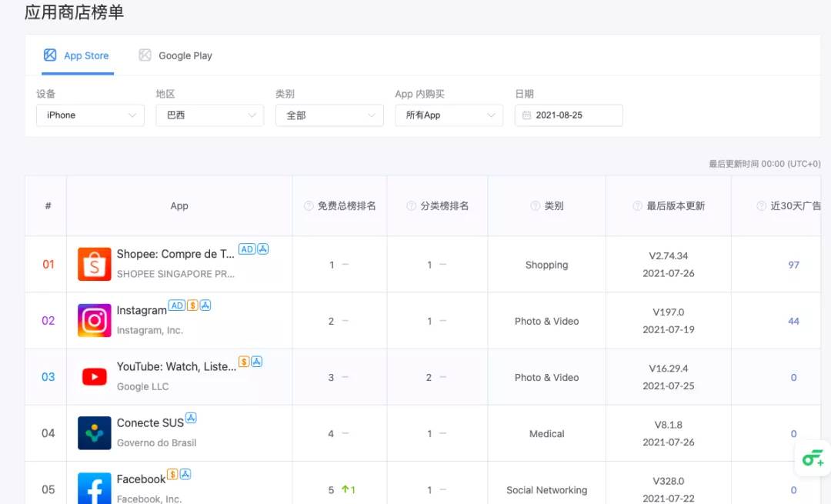Click the Facebook app icon
The height and width of the screenshot is (504, 831).
[95, 489]
